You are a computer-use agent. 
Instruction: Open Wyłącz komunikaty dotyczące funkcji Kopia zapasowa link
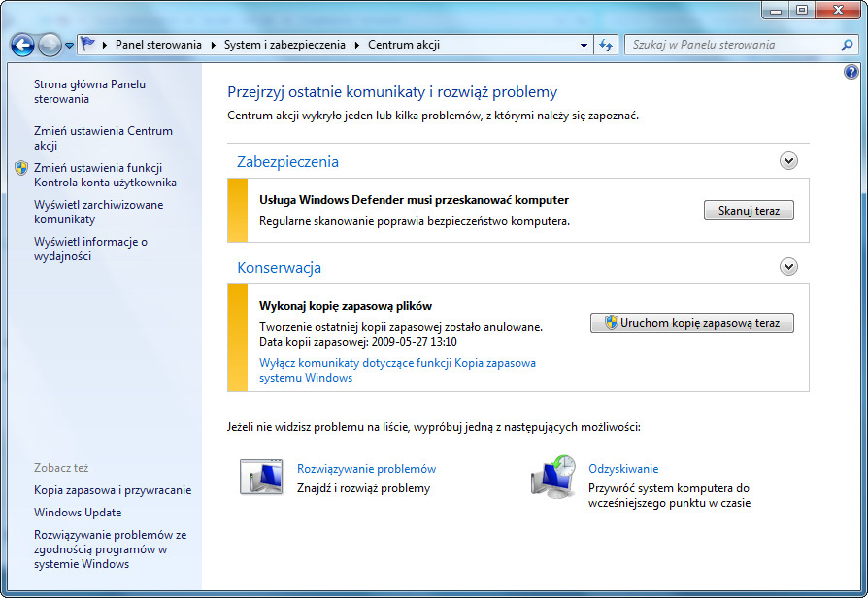[397, 371]
